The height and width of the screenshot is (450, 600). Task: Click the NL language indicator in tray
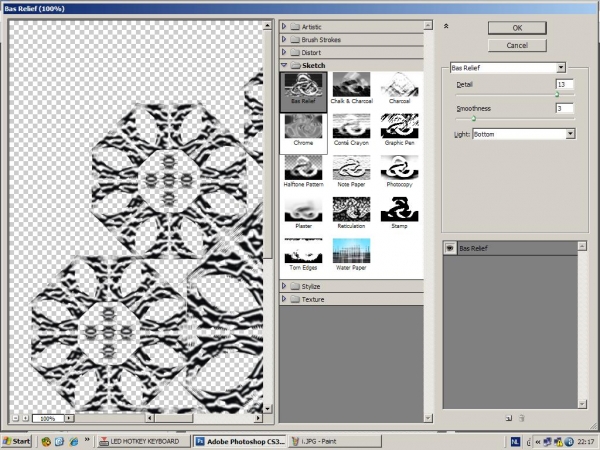click(515, 442)
